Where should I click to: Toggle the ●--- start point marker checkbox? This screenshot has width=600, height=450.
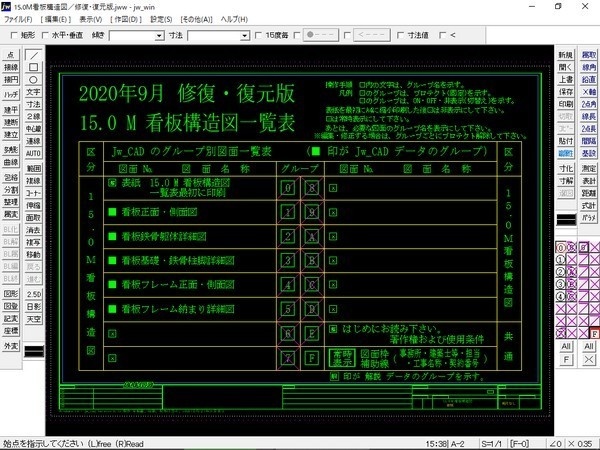point(297,35)
